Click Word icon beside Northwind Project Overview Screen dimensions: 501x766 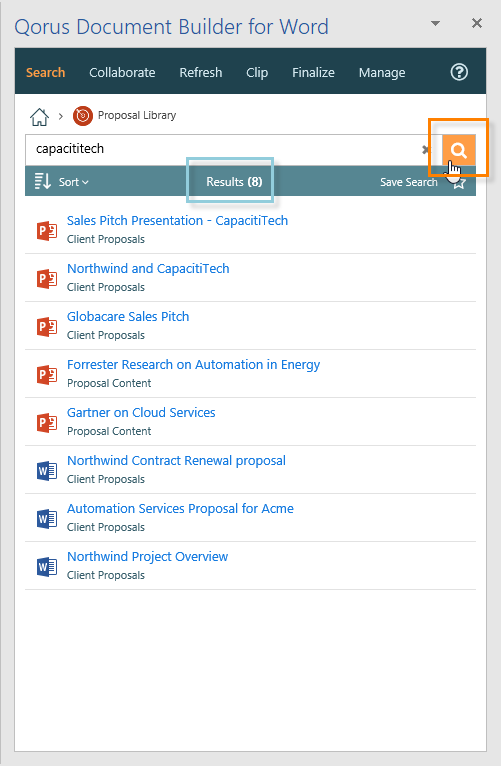(x=47, y=566)
